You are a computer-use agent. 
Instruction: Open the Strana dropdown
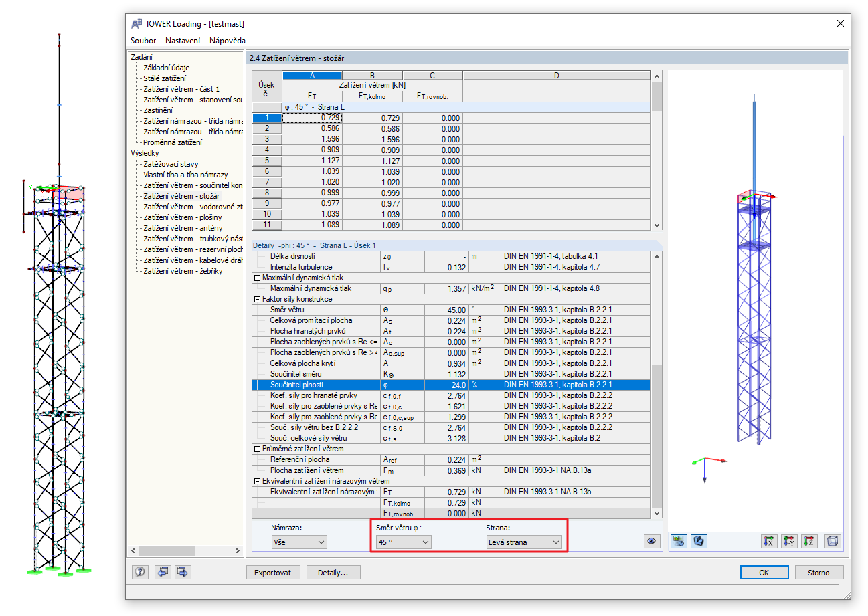click(524, 542)
